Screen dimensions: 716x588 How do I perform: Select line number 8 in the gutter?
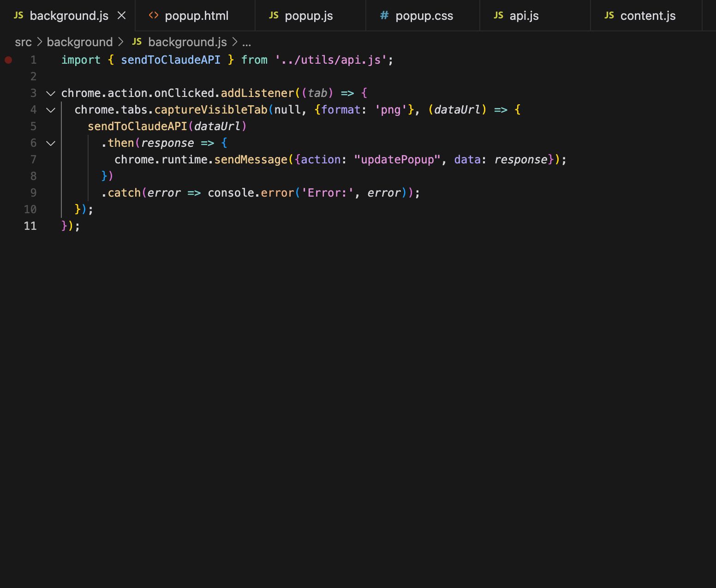tap(33, 176)
